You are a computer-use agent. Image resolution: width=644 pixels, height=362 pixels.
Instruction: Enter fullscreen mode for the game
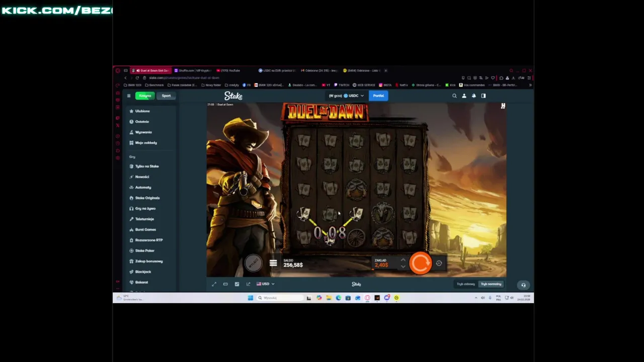coord(214,284)
